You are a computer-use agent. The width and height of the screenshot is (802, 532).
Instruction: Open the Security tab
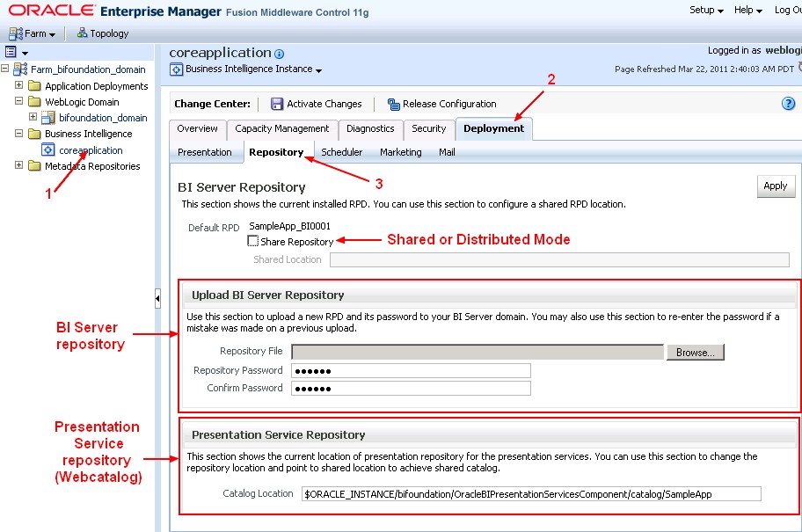click(429, 128)
